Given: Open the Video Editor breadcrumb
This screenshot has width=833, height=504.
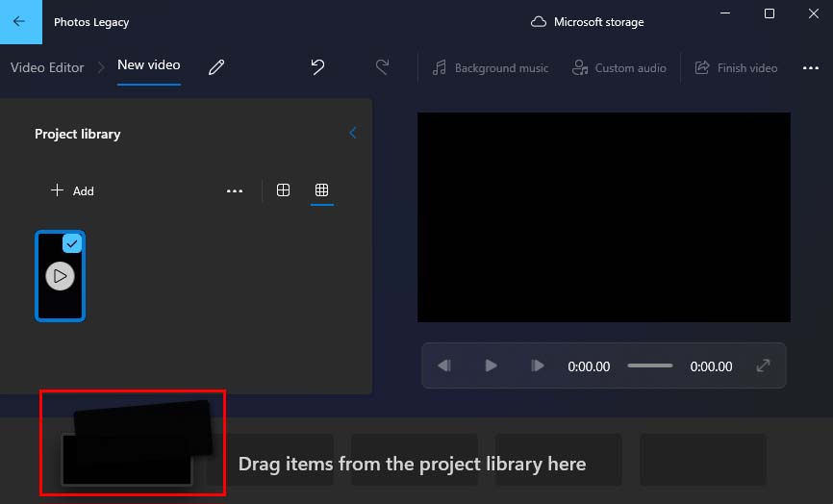Looking at the screenshot, I should (47, 67).
